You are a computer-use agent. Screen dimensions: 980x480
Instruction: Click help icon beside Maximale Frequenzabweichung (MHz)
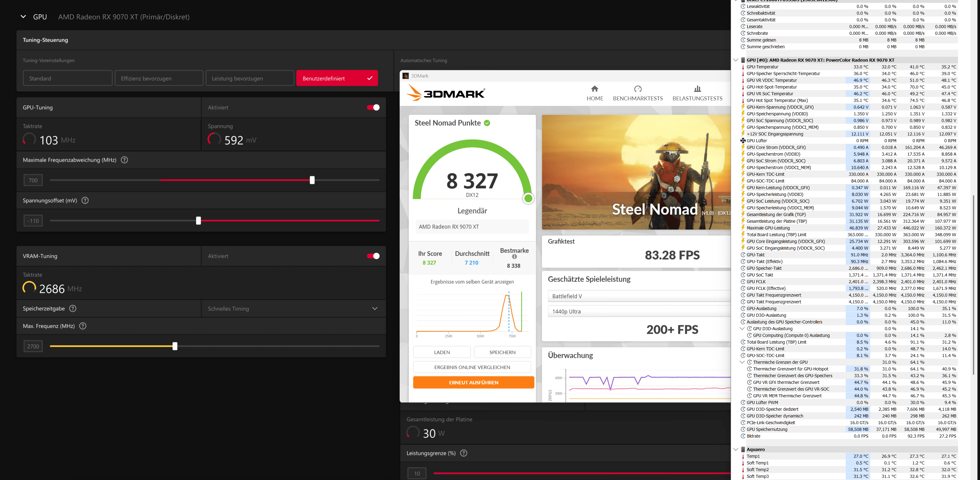[124, 160]
